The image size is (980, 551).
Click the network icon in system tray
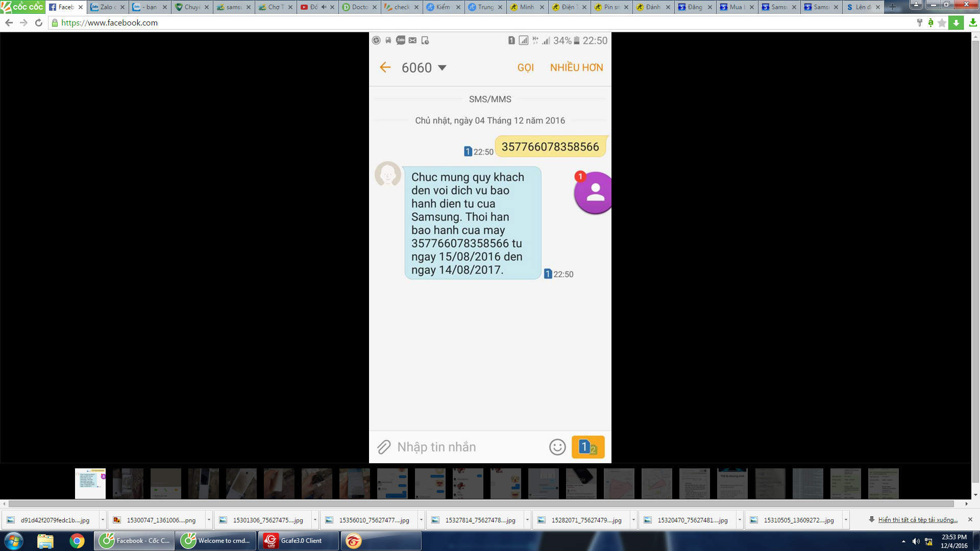928,541
